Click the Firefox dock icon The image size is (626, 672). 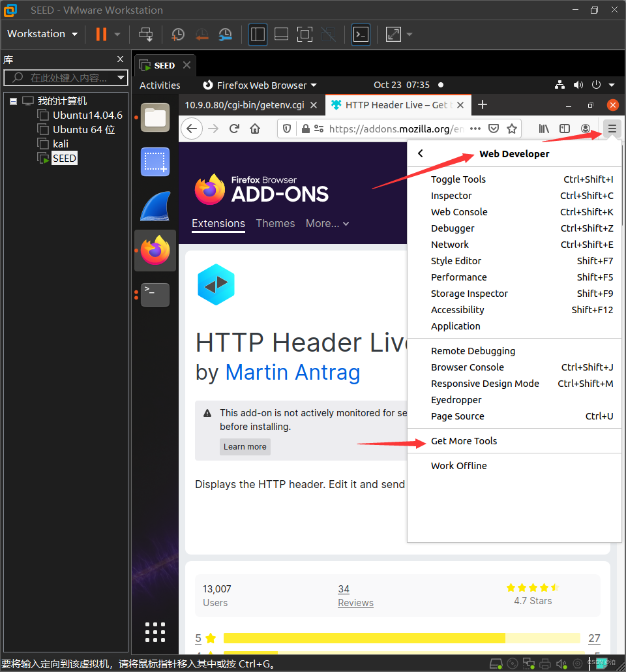click(x=155, y=251)
